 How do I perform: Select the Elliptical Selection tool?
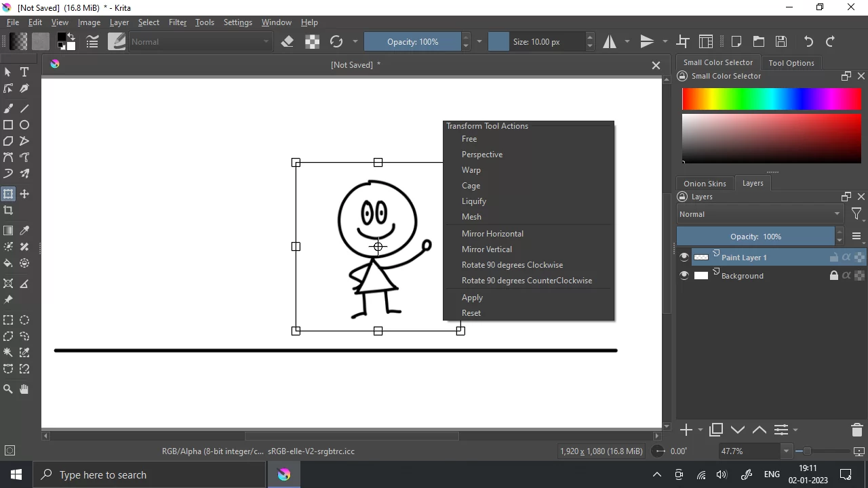24,320
